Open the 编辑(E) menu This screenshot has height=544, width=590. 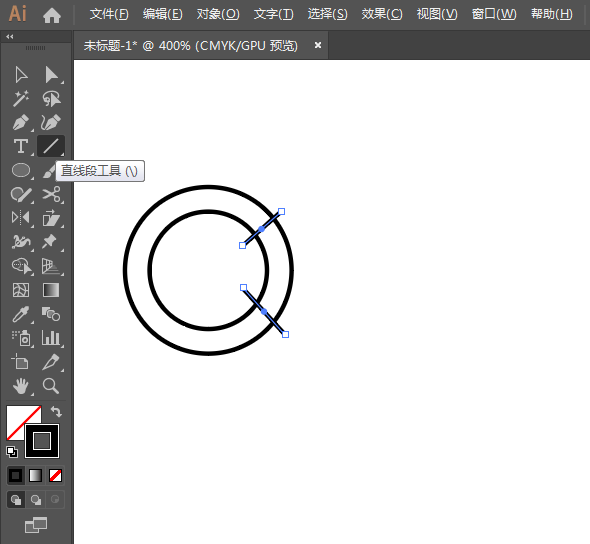click(163, 14)
